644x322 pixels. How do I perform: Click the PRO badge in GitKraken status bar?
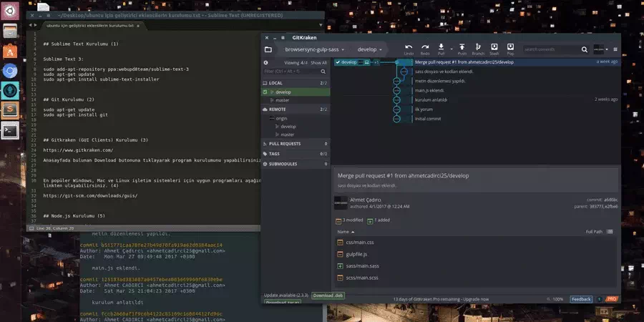point(612,299)
